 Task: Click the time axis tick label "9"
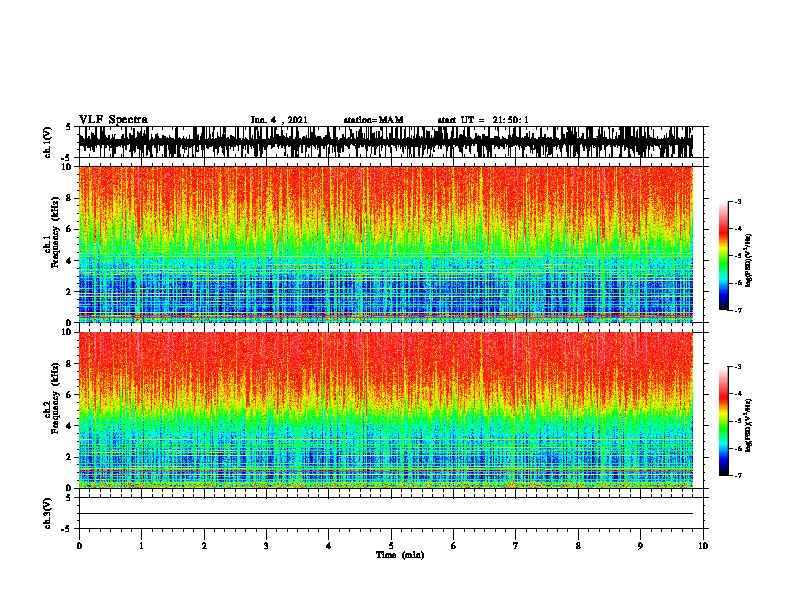(x=640, y=546)
